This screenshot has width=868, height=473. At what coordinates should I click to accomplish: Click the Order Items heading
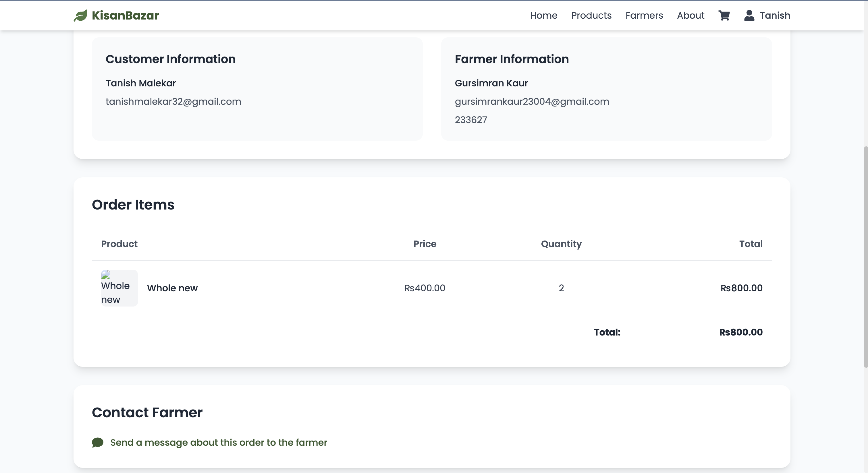[x=133, y=205]
